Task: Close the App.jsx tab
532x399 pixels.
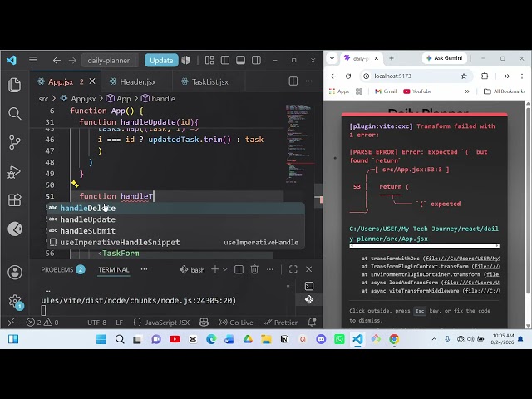Action: click(92, 81)
